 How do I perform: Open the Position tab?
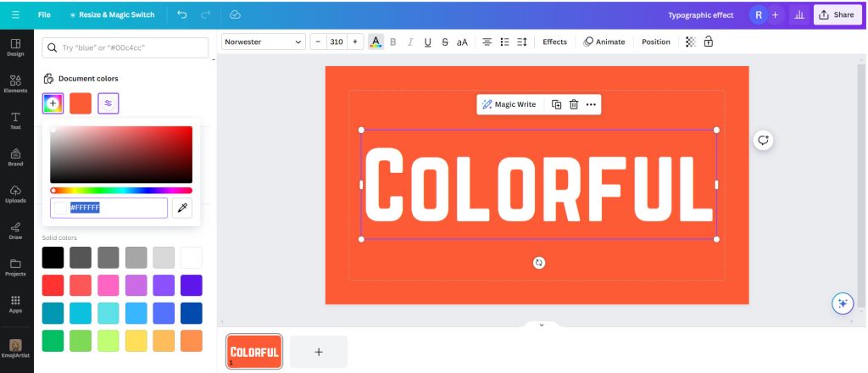click(655, 42)
